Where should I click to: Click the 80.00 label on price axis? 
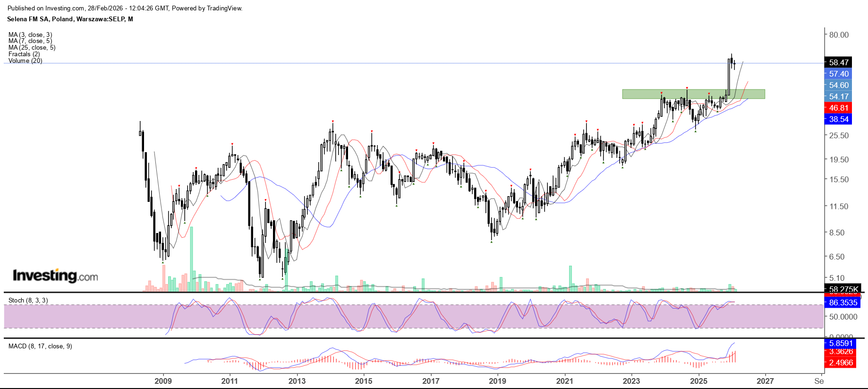click(839, 35)
